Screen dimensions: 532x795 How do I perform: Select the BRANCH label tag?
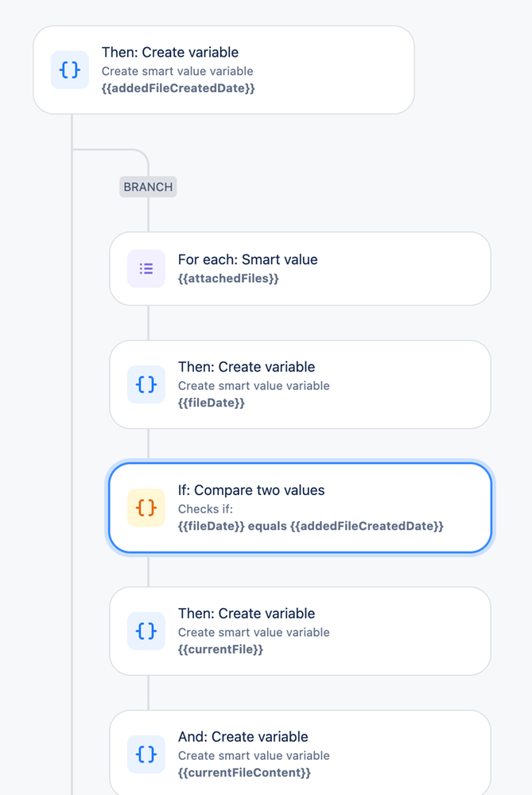pyautogui.click(x=148, y=187)
